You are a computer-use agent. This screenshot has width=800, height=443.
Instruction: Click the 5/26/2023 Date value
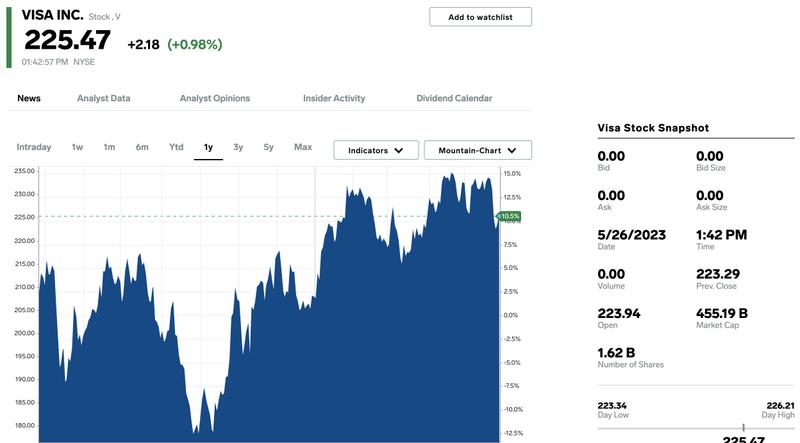coord(632,235)
